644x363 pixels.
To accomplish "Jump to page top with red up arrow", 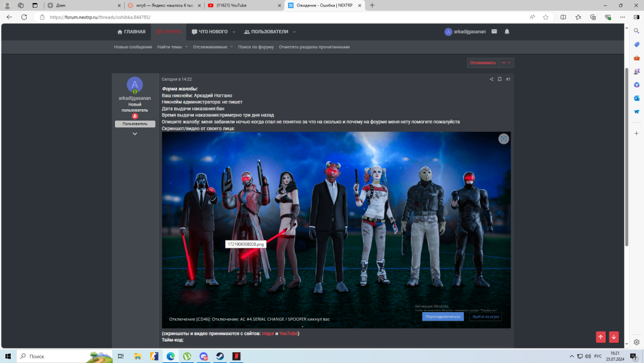I will (601, 337).
